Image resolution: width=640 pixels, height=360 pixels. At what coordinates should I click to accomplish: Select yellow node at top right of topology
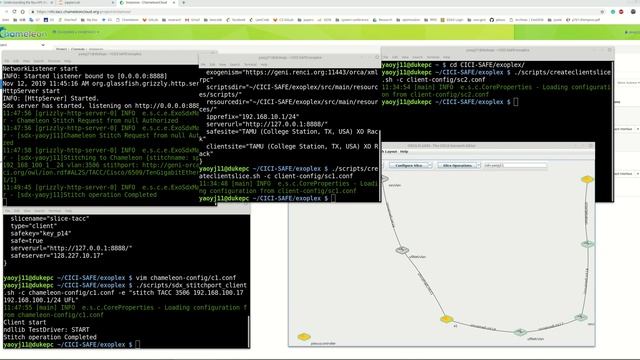click(587, 179)
